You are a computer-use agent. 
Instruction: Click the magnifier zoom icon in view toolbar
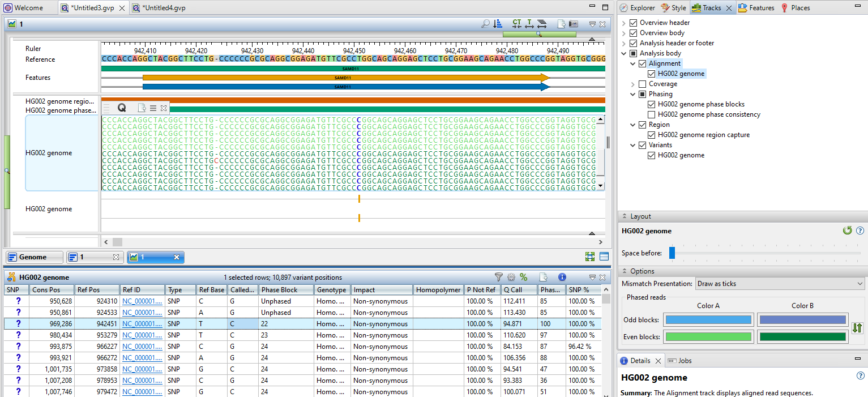[485, 24]
